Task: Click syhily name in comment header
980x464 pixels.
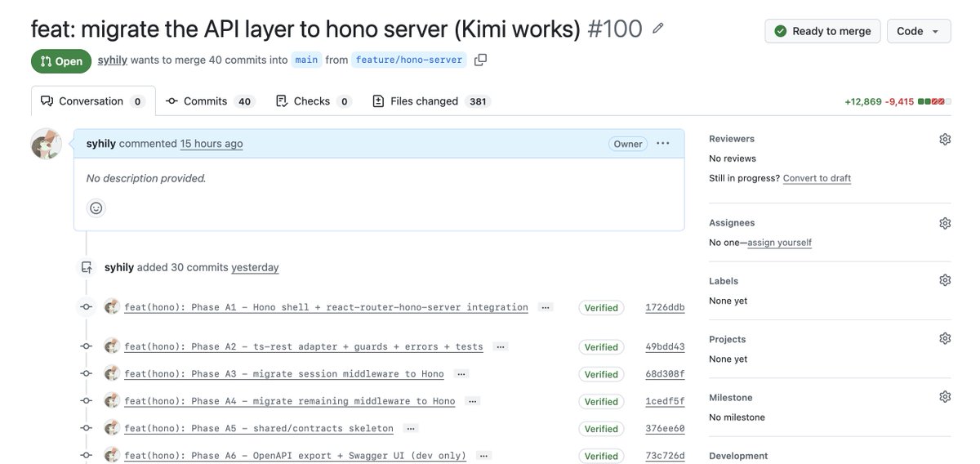Action: pos(101,144)
